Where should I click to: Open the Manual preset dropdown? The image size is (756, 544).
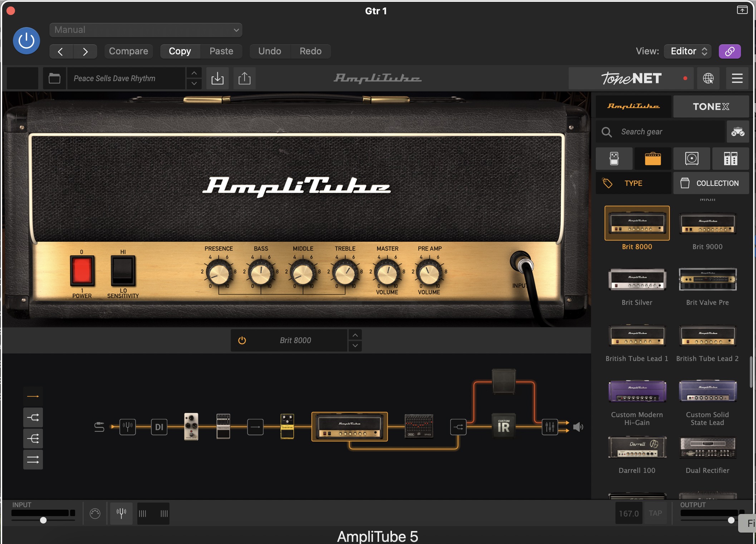click(146, 30)
